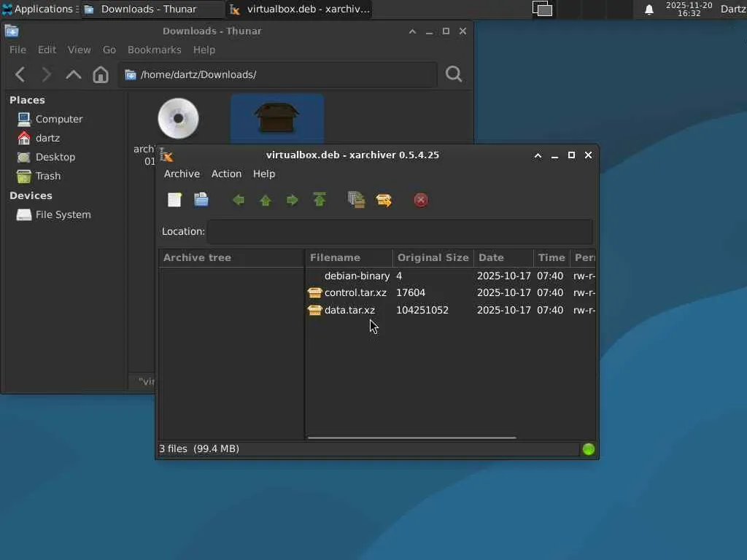Open Trash in Thunar sidebar
Image resolution: width=747 pixels, height=560 pixels.
tap(39, 176)
